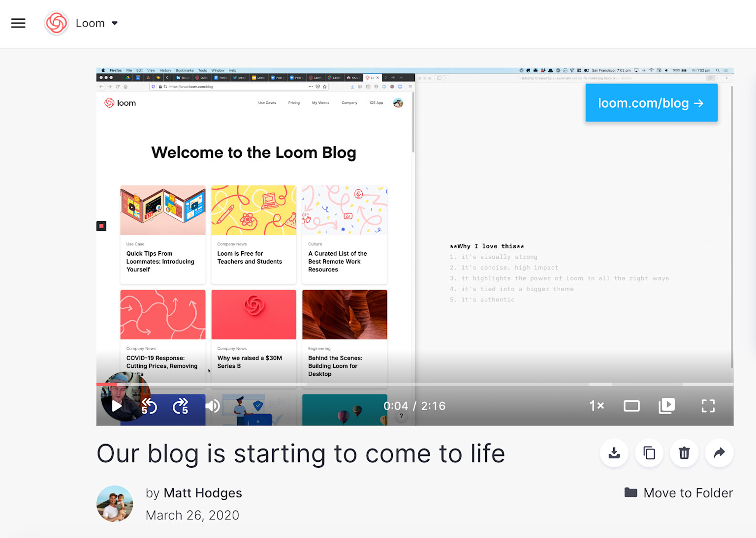
Task: Click the line "5. it's authentic"
Action: (482, 299)
